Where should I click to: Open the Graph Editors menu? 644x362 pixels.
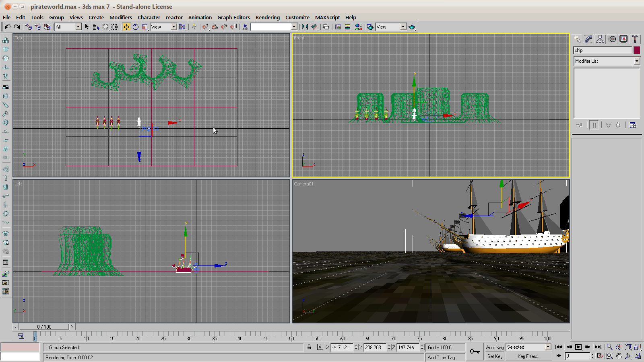tap(233, 17)
